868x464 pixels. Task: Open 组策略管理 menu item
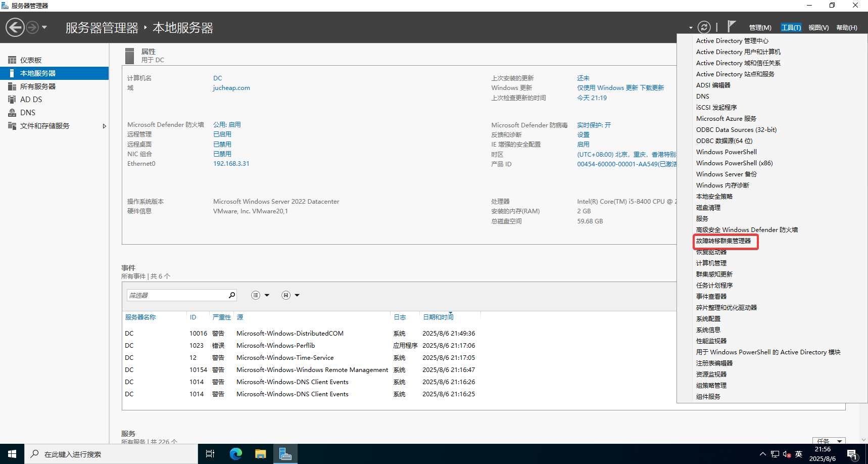(711, 386)
